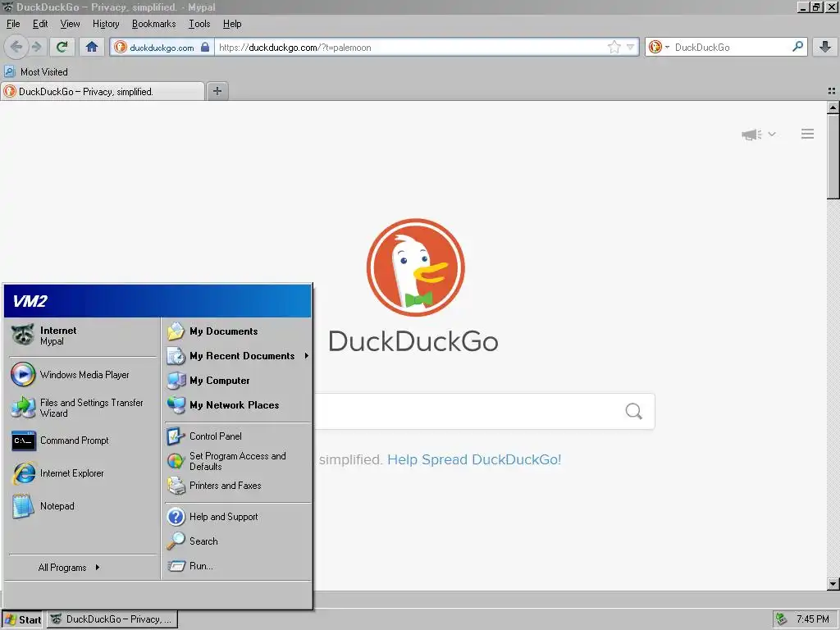Open the Edit menu
840x630 pixels.
pyautogui.click(x=40, y=24)
